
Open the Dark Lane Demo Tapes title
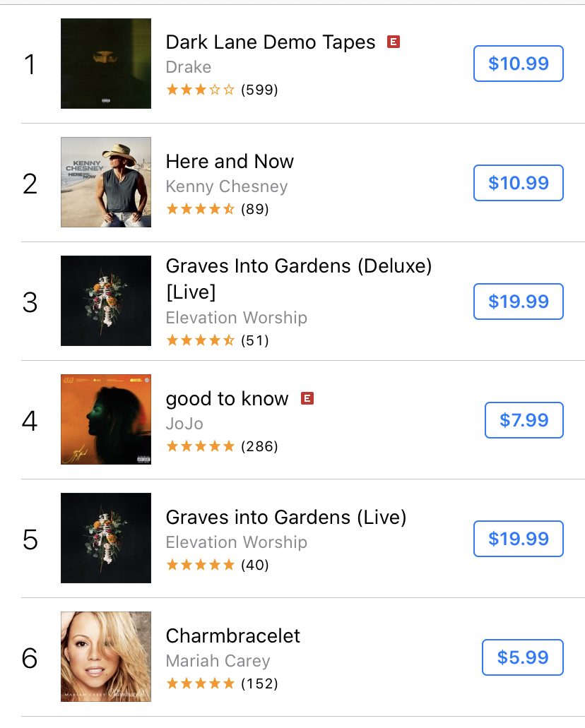(271, 42)
